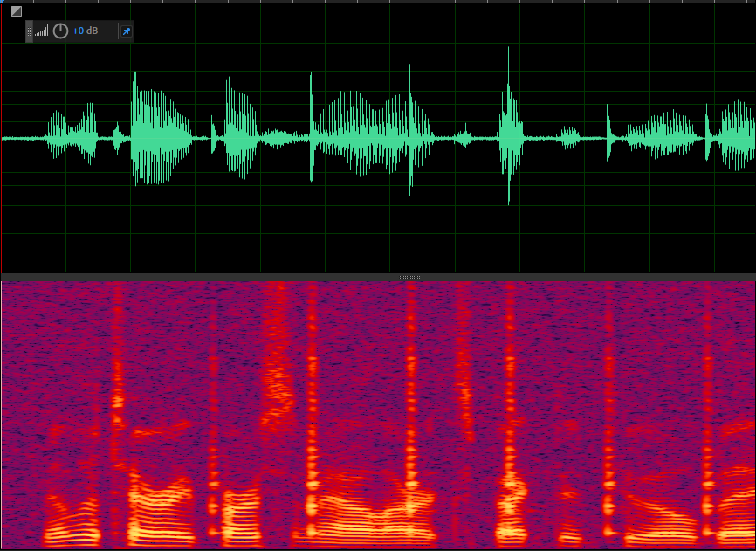
Task: Click the wide harmonic stack in the spectrogram center
Action: 367,515
